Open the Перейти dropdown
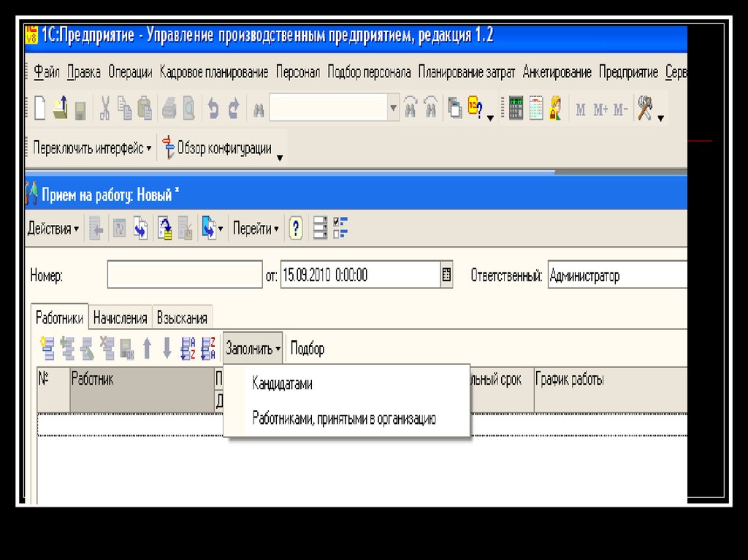The height and width of the screenshot is (560, 748). (x=256, y=229)
